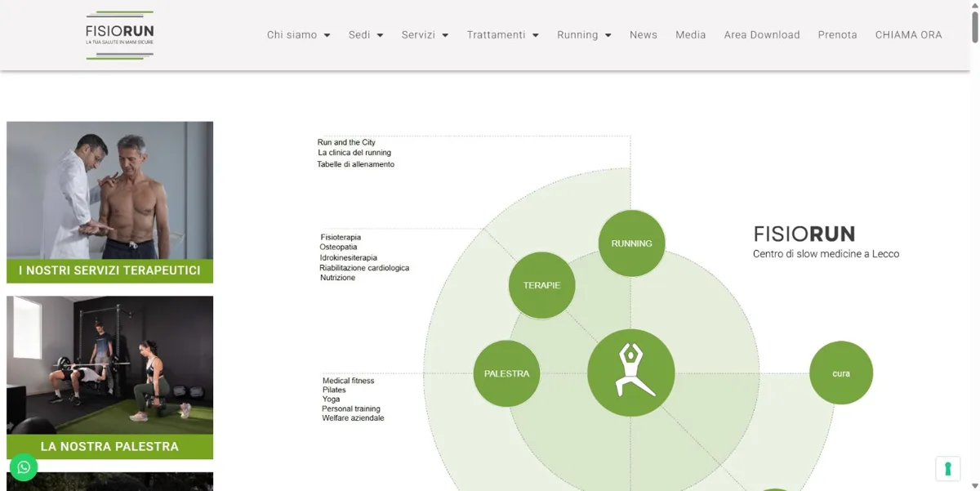This screenshot has width=980, height=491.
Task: Click Run and the City text
Action: tap(346, 142)
